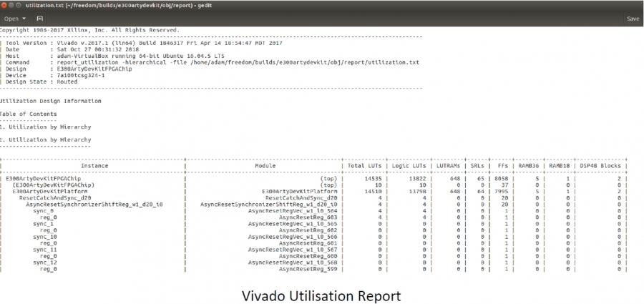Click module AsyncResetReg_602
Screen dimensions: 644x304
click(x=308, y=230)
